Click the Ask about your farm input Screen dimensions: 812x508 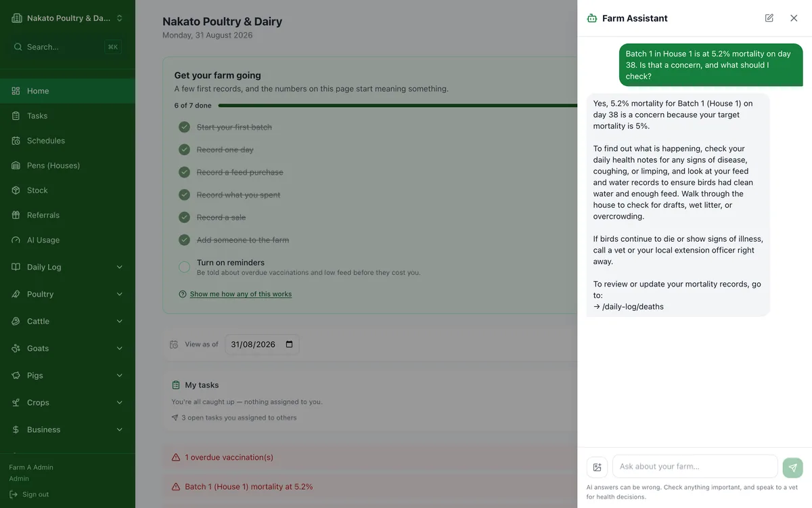click(x=695, y=466)
